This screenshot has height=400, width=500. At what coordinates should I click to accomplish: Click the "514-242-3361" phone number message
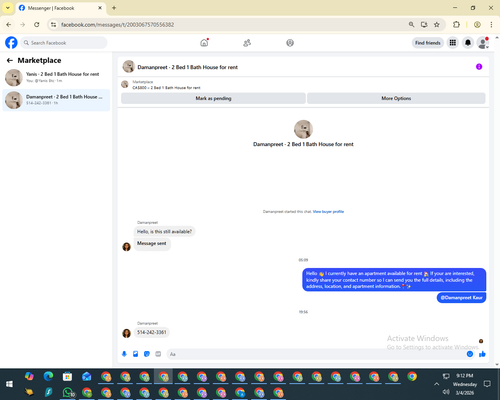pyautogui.click(x=152, y=332)
